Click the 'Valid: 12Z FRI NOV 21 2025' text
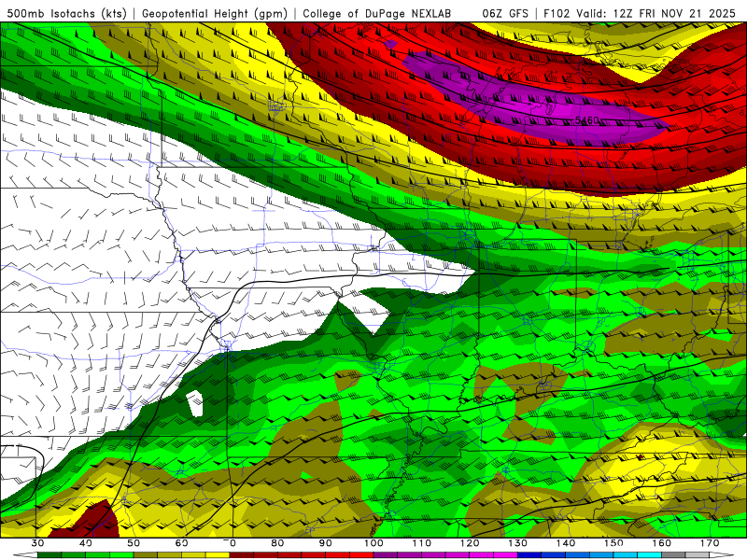The image size is (747, 560). tap(655, 13)
